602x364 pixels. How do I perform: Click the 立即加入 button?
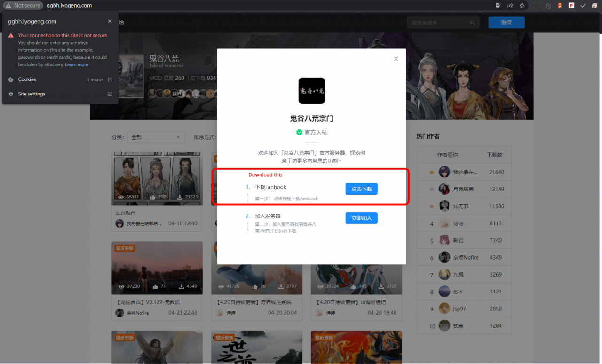click(x=361, y=218)
